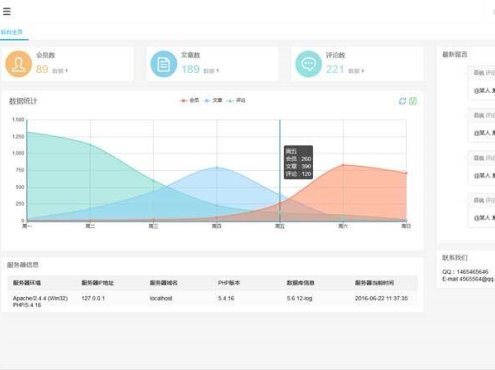
Task: Toggle the 评论 legend series
Action: [236, 100]
